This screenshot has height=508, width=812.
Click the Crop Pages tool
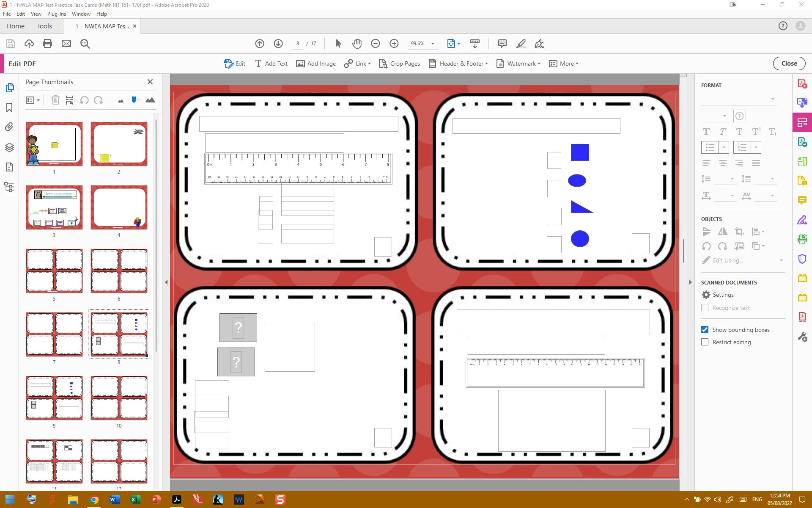coord(399,63)
